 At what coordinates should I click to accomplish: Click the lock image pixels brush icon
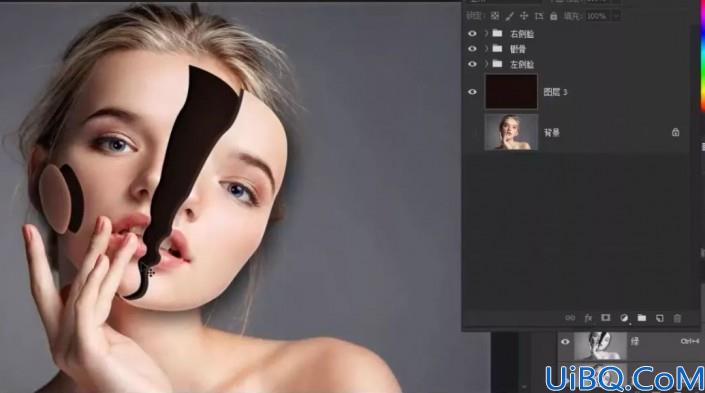coord(509,16)
